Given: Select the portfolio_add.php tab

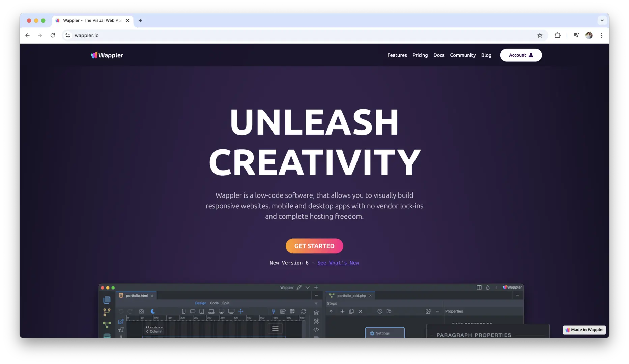Looking at the screenshot, I should [x=351, y=296].
